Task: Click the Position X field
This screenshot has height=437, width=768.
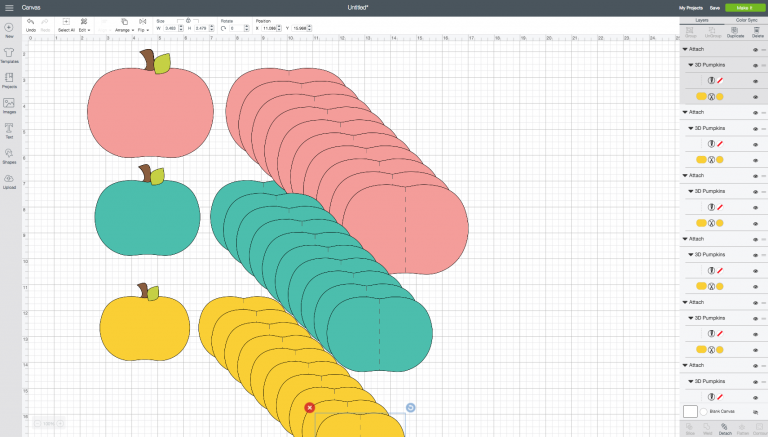Action: tap(269, 28)
